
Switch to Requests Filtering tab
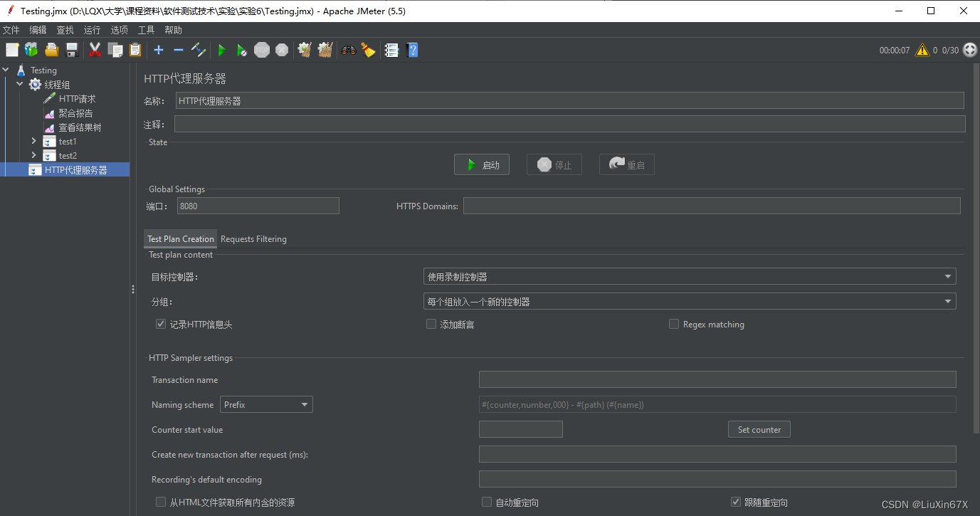[253, 238]
